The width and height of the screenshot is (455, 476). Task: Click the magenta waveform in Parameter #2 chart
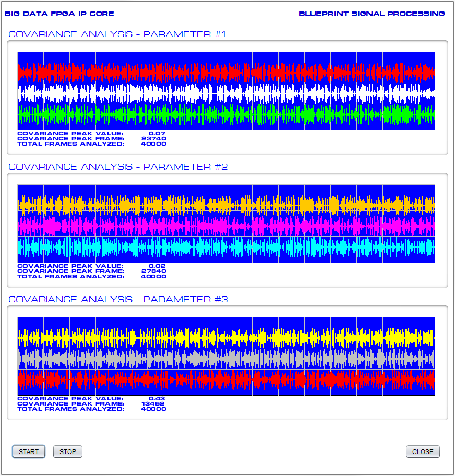click(226, 226)
